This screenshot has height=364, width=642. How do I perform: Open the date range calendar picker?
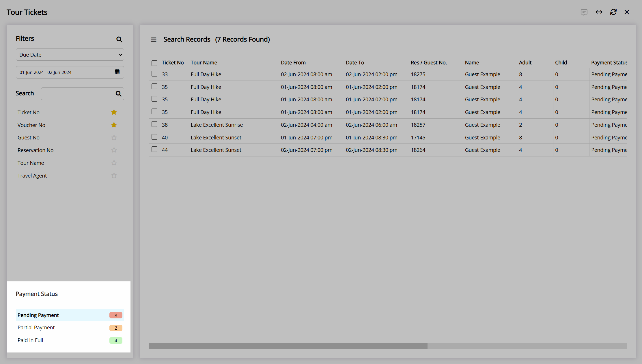point(117,72)
